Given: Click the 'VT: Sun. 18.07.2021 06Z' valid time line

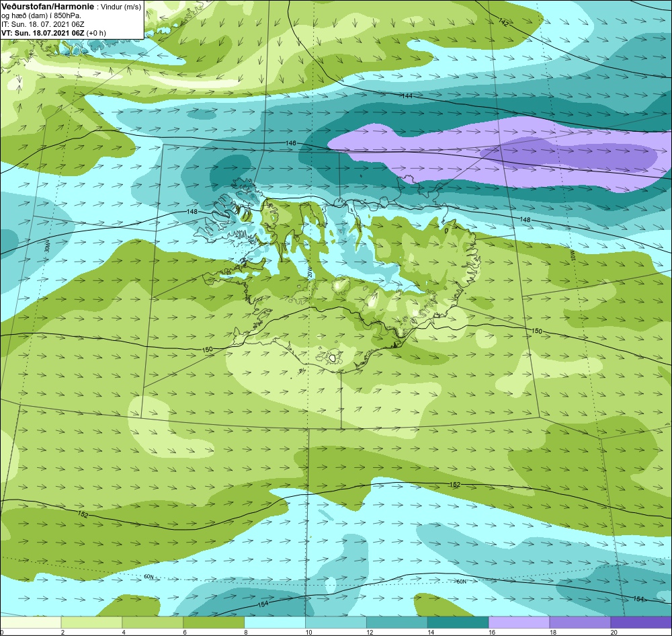Looking at the screenshot, I should tap(43, 32).
